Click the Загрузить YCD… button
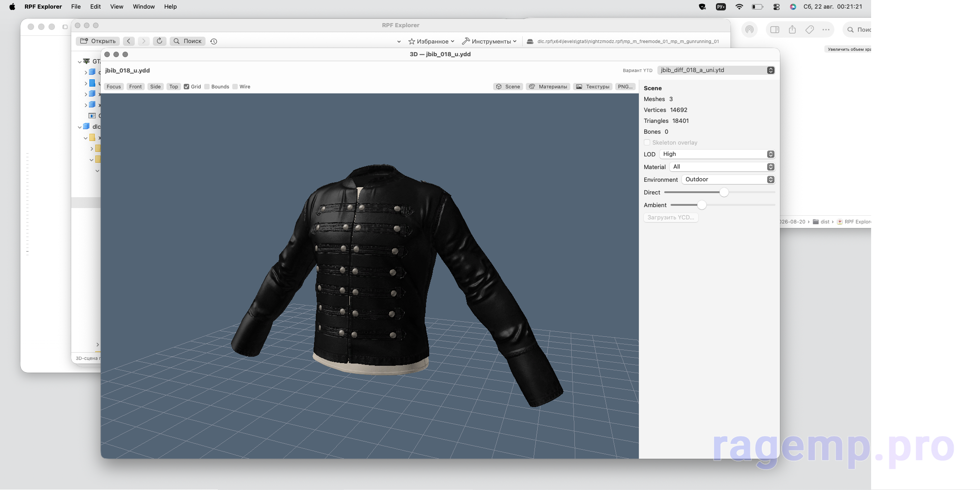Screen dimensions: 980x490 click(671, 218)
